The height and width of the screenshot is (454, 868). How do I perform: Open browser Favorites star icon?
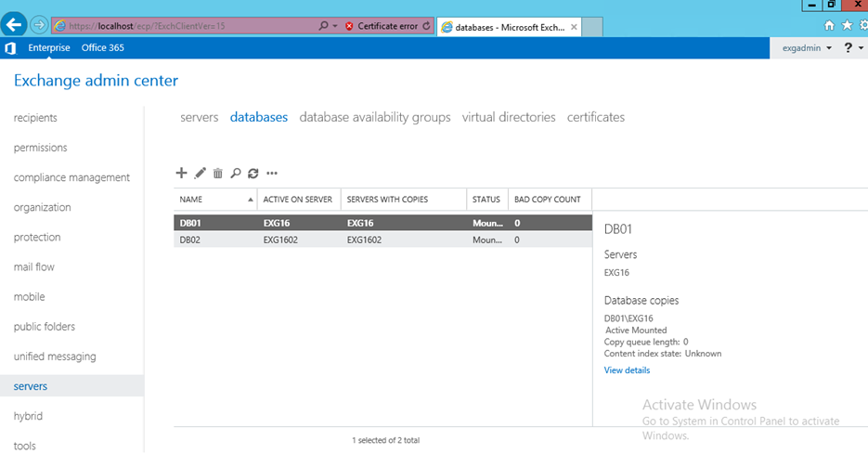click(847, 25)
